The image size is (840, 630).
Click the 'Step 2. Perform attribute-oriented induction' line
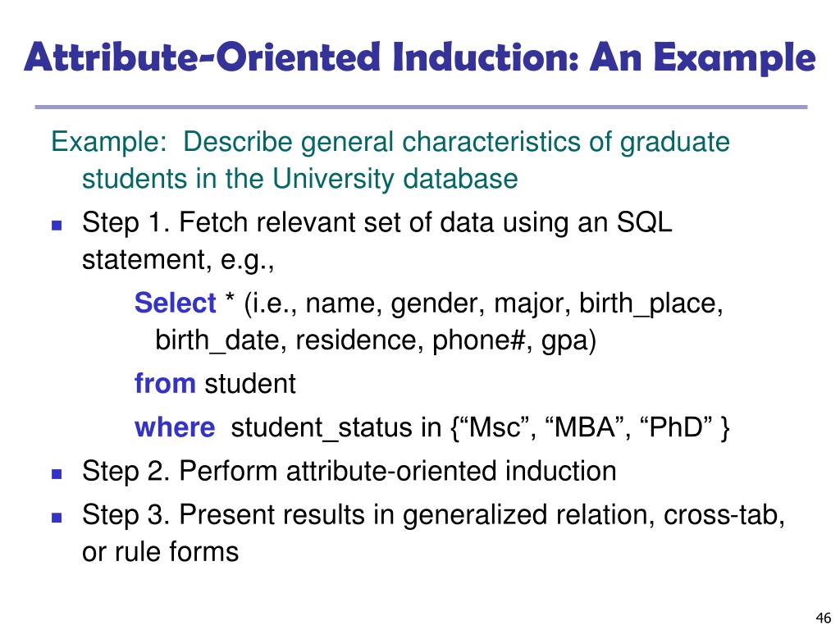[x=349, y=472]
